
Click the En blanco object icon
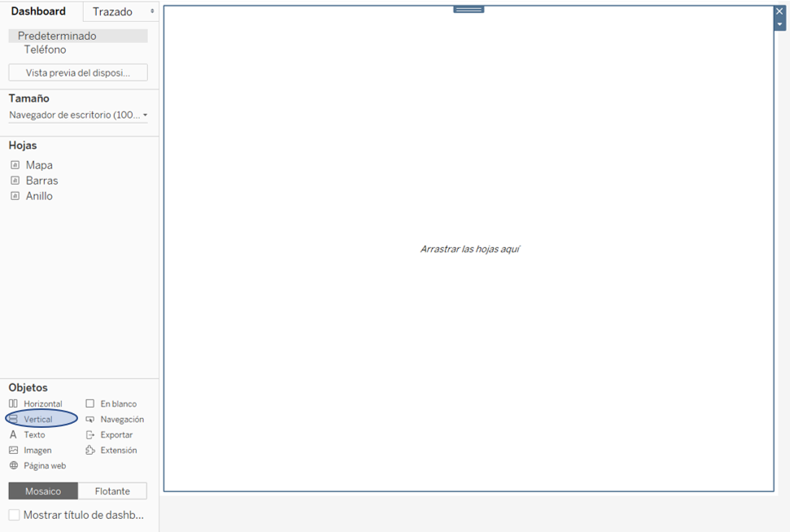coord(90,404)
